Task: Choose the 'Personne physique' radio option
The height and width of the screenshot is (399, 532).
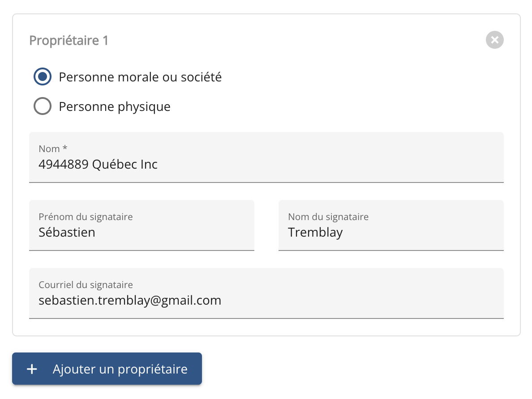Action: 43,106
